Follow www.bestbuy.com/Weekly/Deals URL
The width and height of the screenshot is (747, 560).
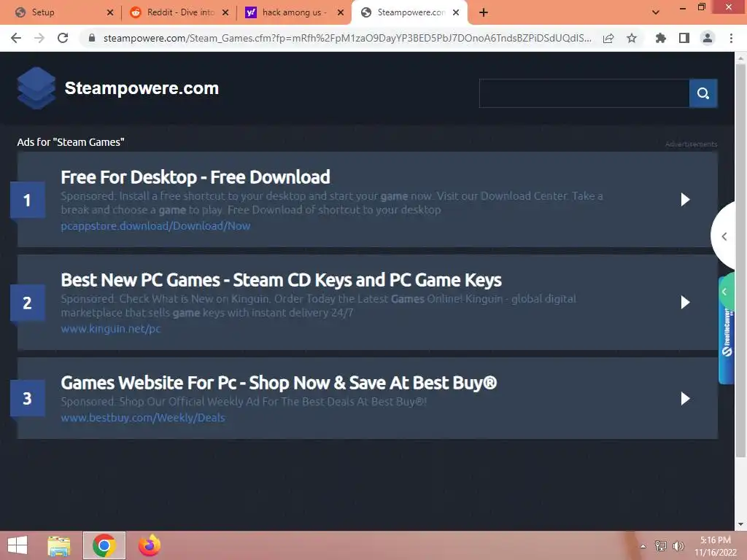143,418
